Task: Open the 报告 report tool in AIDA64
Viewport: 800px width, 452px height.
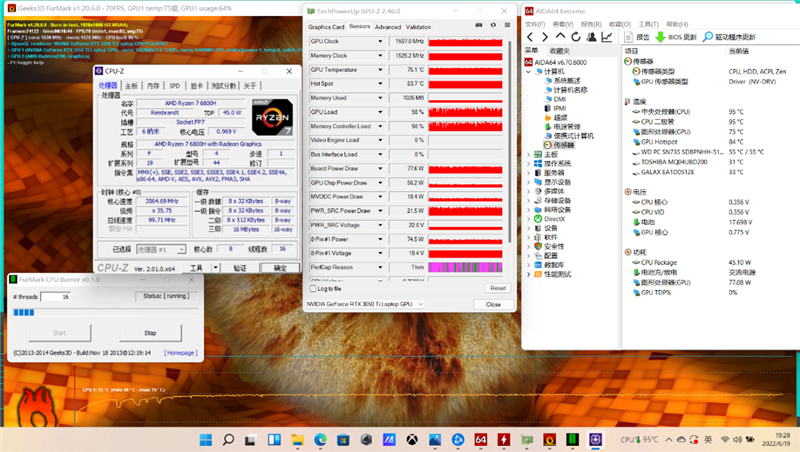Action: tap(637, 37)
